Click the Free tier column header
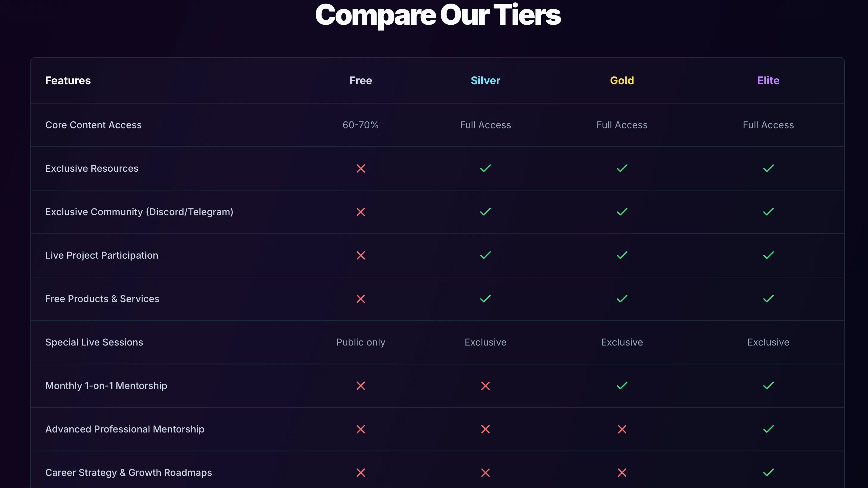 (360, 81)
